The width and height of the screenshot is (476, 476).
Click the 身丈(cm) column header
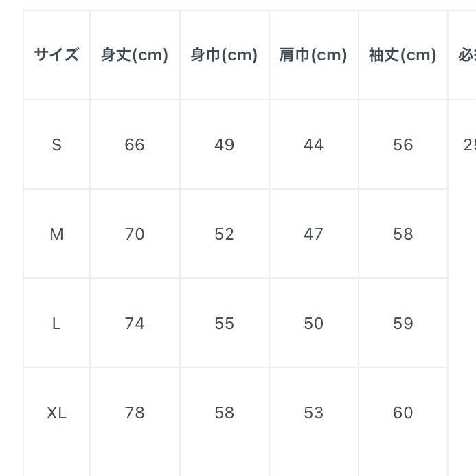click(135, 55)
